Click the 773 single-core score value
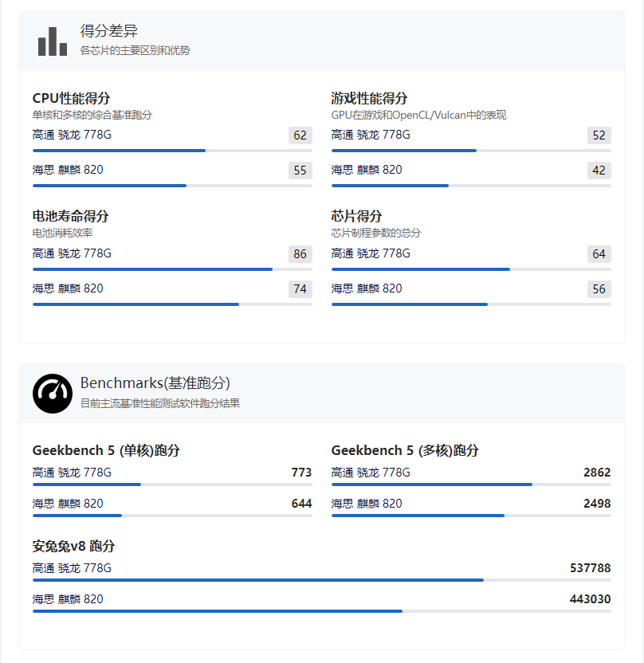 click(x=302, y=472)
